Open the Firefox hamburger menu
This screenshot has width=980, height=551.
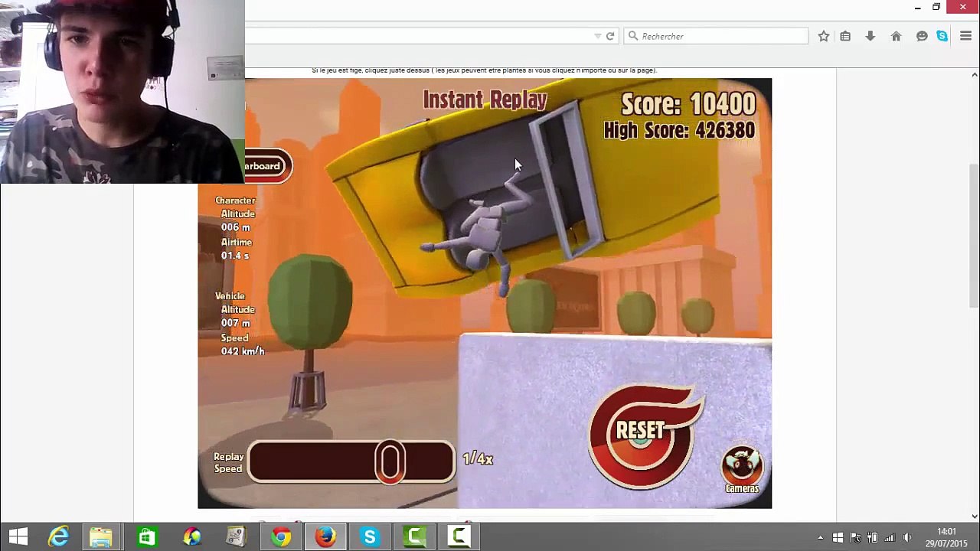point(965,36)
